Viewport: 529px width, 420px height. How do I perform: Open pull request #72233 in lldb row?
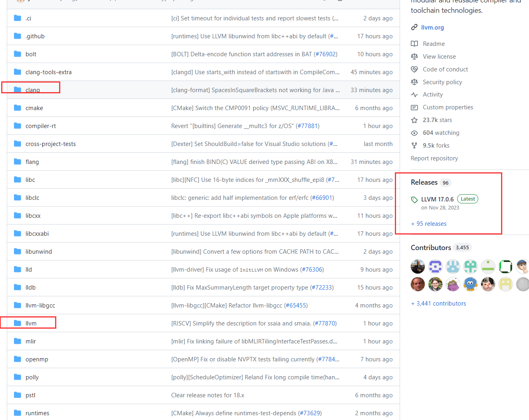[x=322, y=287]
